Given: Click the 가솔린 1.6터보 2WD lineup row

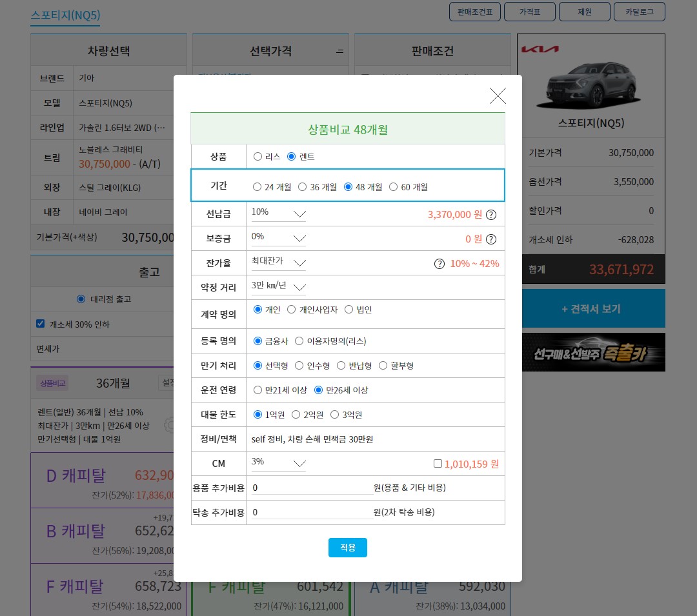Looking at the screenshot, I should 102,128.
